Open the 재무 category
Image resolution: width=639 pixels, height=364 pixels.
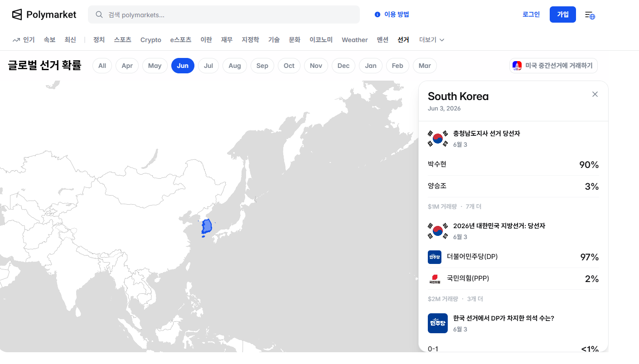[x=227, y=40]
